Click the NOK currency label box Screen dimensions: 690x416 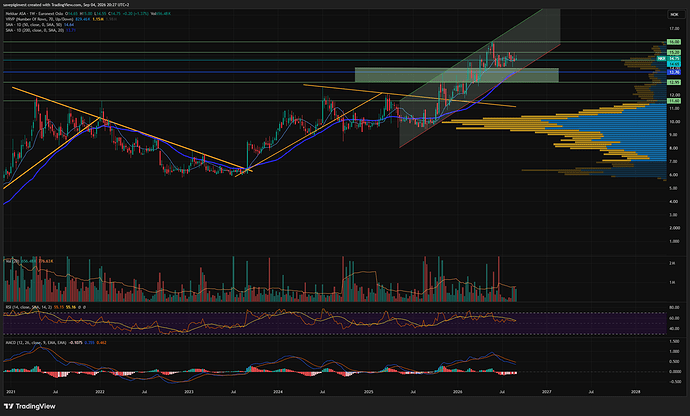(x=674, y=15)
